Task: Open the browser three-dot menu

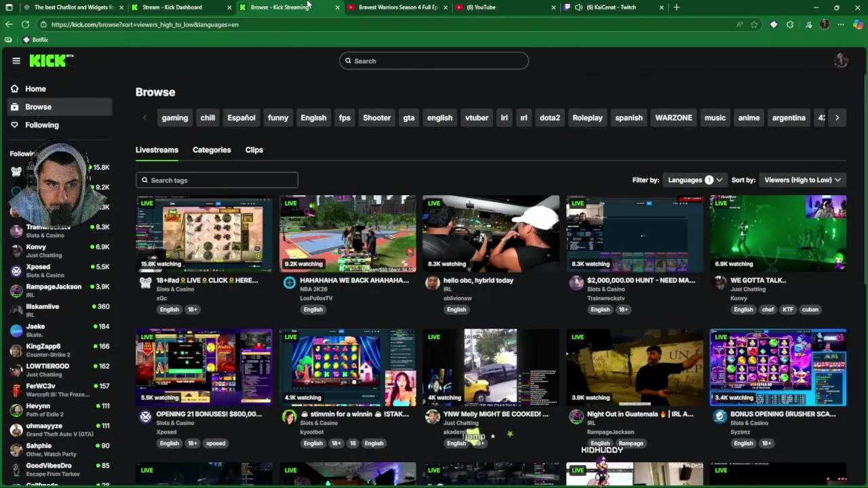Action: click(841, 24)
